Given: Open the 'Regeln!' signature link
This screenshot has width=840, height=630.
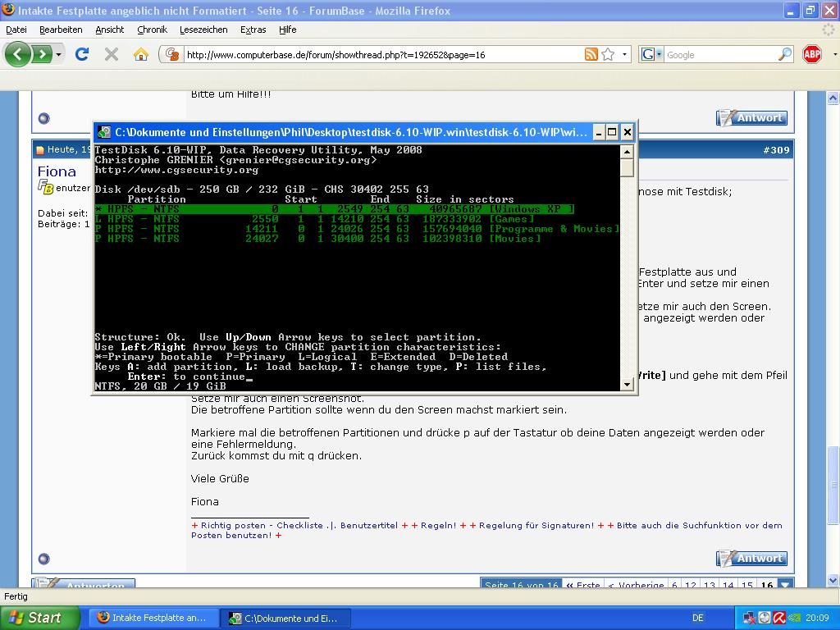Looking at the screenshot, I should click(x=438, y=526).
